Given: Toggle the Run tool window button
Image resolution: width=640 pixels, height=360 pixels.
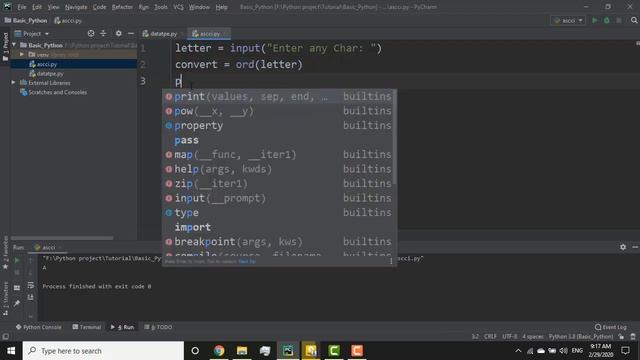Looking at the screenshot, I should (x=122, y=327).
